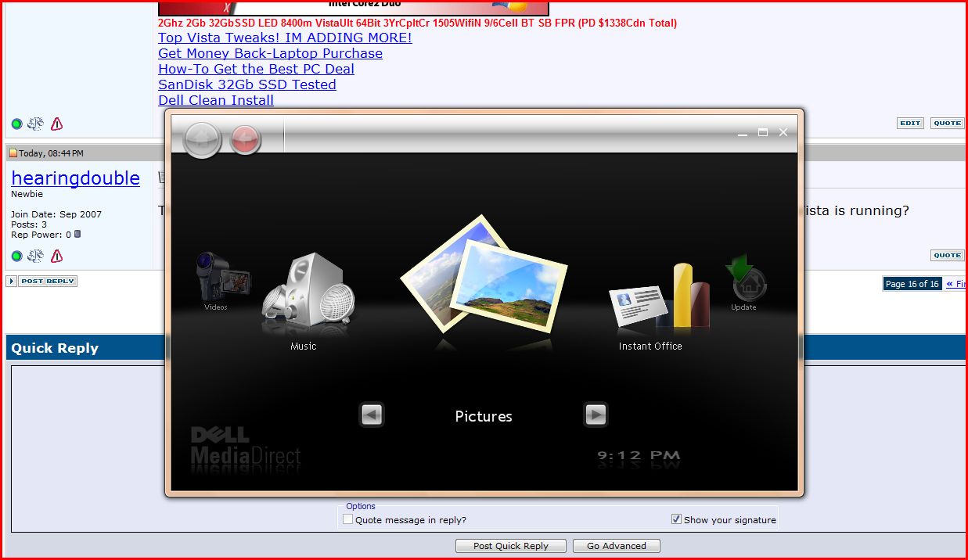This screenshot has height=560, width=968.
Task: Click the Music label in MediaDirect
Action: (304, 346)
